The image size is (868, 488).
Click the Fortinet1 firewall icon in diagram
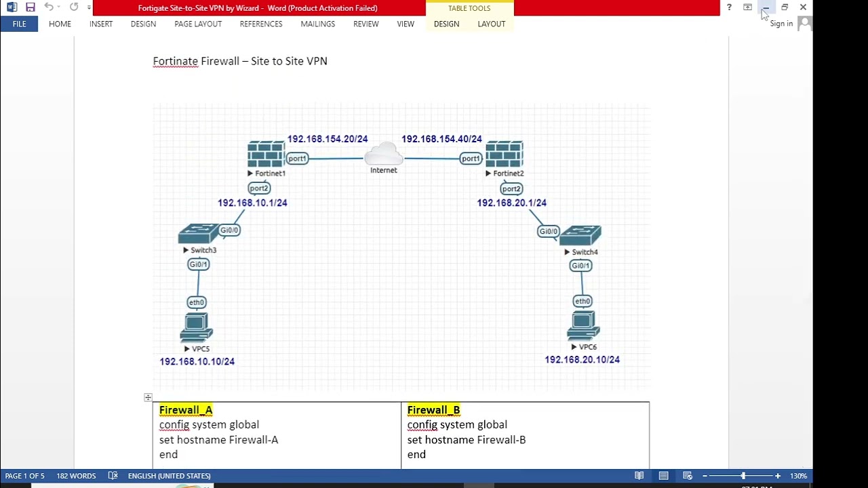click(x=266, y=154)
